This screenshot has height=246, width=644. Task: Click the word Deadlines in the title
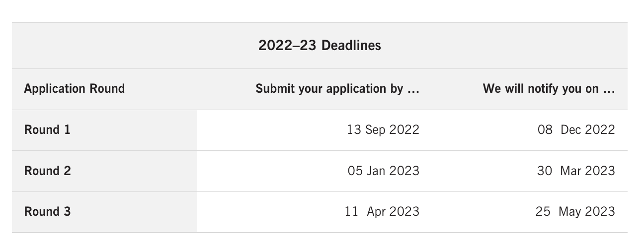[x=351, y=46]
